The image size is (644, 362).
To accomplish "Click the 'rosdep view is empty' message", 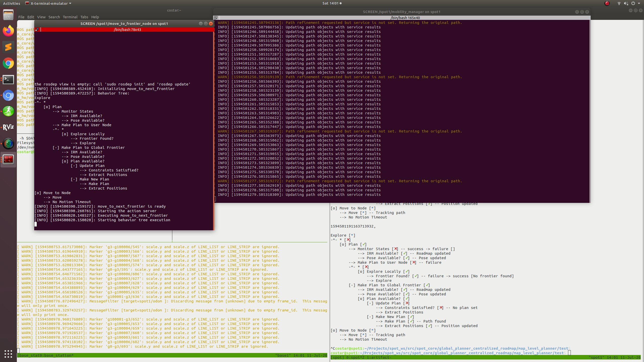I will pyautogui.click(x=112, y=84).
